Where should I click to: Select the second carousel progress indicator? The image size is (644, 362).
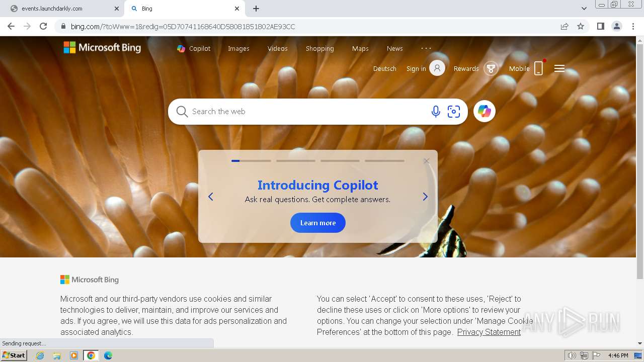(x=296, y=161)
